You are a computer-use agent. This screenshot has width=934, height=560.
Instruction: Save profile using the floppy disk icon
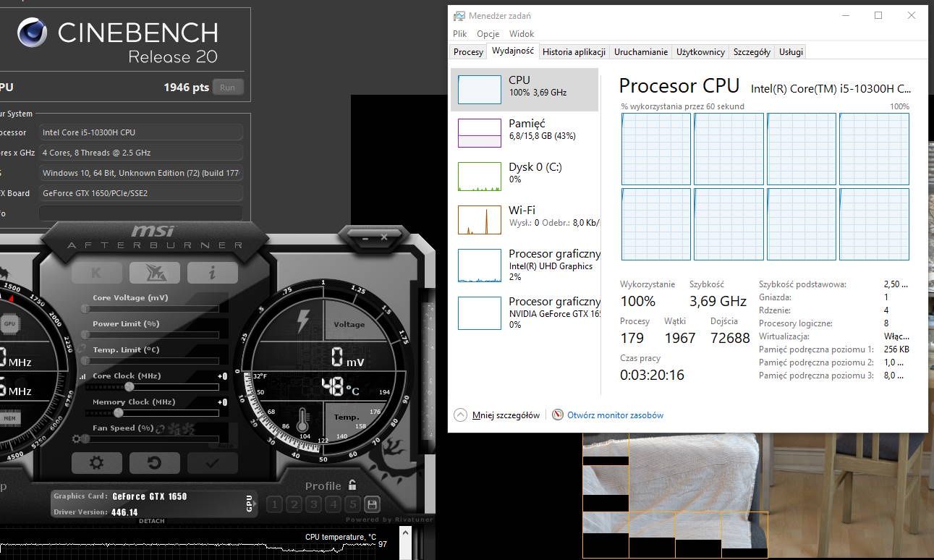click(372, 504)
